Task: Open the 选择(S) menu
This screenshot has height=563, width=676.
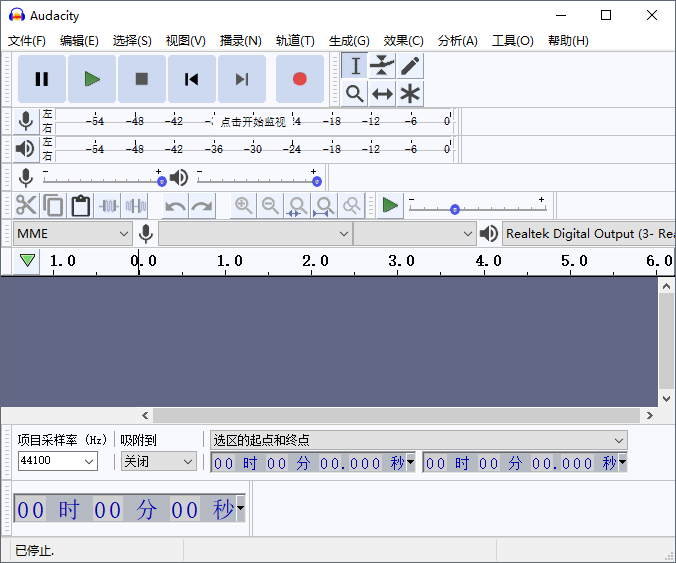Action: pos(132,41)
